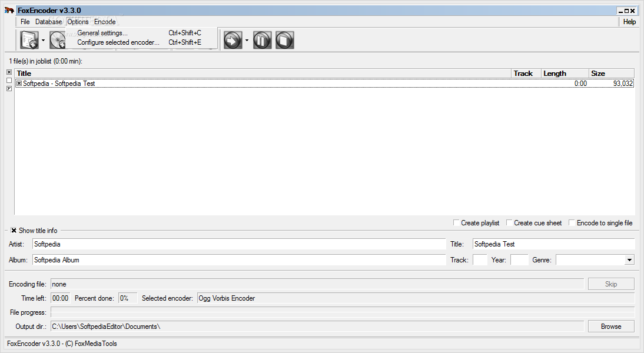Minimize the FoxEncoder window
Viewport: 644px width, 353px height.
click(620, 11)
